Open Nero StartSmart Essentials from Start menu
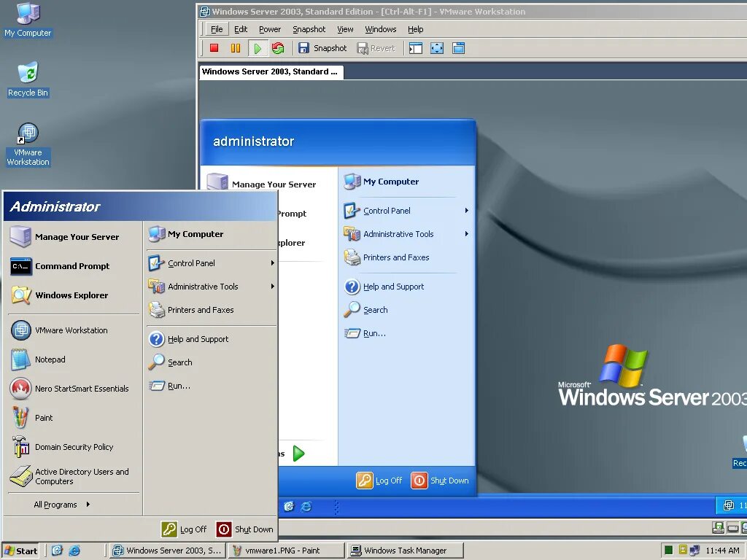 tap(74, 389)
